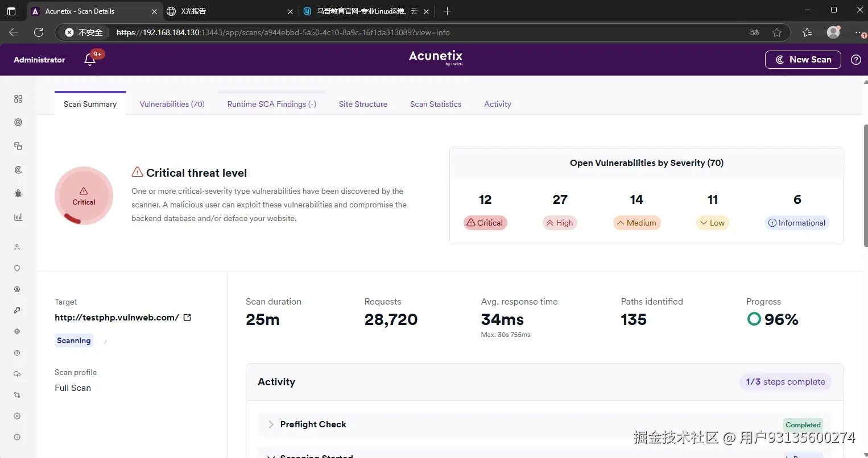
Task: Open browser read aloud icon
Action: (754, 32)
